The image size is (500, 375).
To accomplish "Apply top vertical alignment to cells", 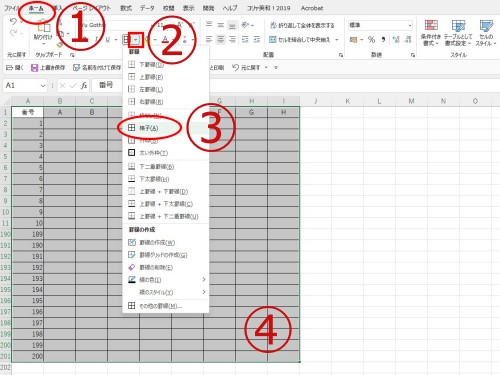I will click(x=209, y=25).
